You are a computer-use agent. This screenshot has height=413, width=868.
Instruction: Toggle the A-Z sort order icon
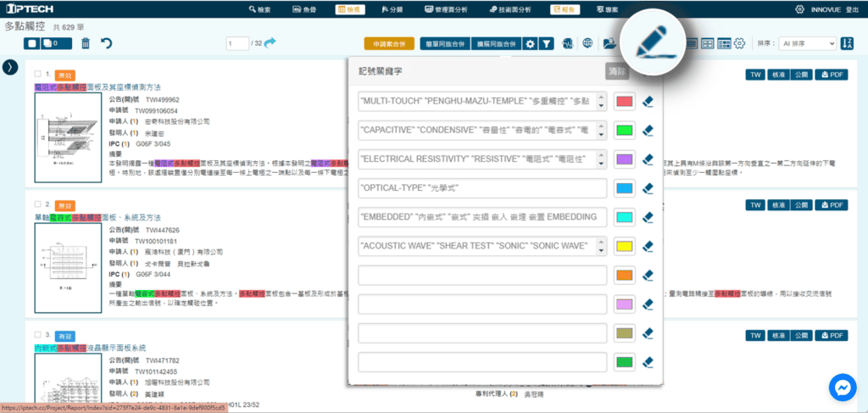pyautogui.click(x=848, y=43)
